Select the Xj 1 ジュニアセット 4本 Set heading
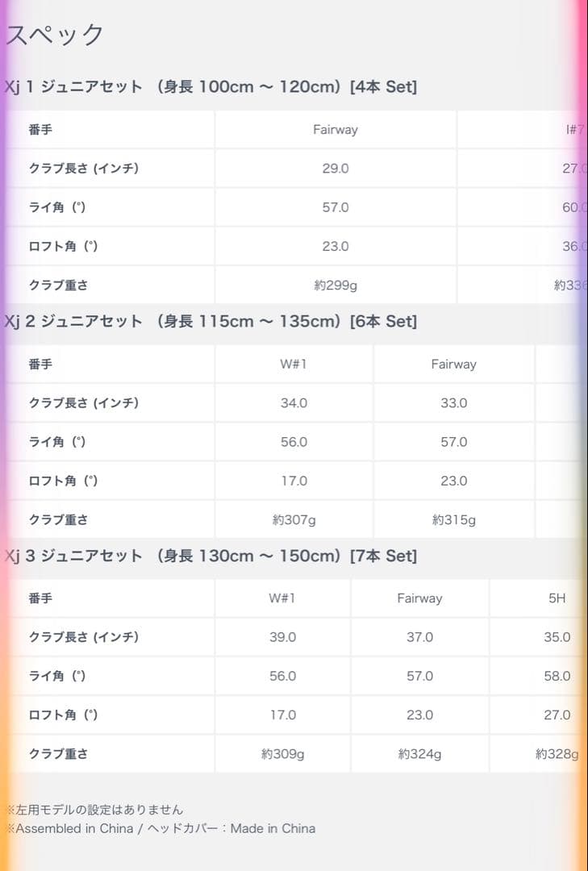Viewport: 588px width, 871px height. point(211,87)
